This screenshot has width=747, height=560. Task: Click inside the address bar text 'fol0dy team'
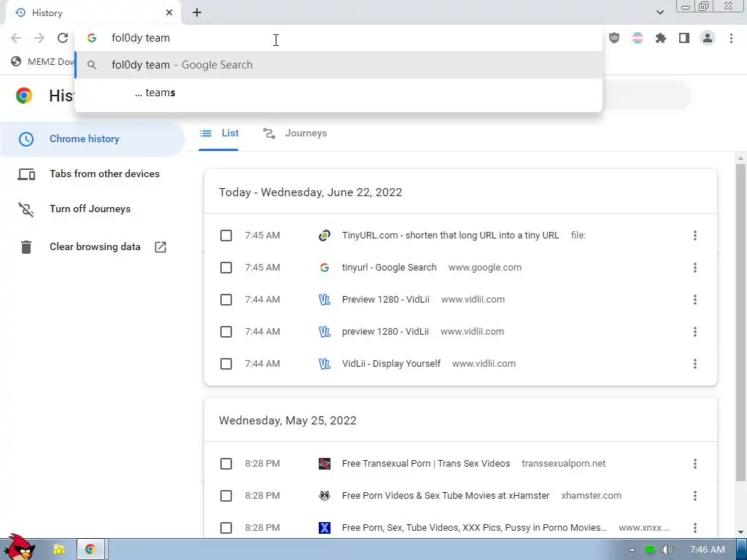click(141, 38)
